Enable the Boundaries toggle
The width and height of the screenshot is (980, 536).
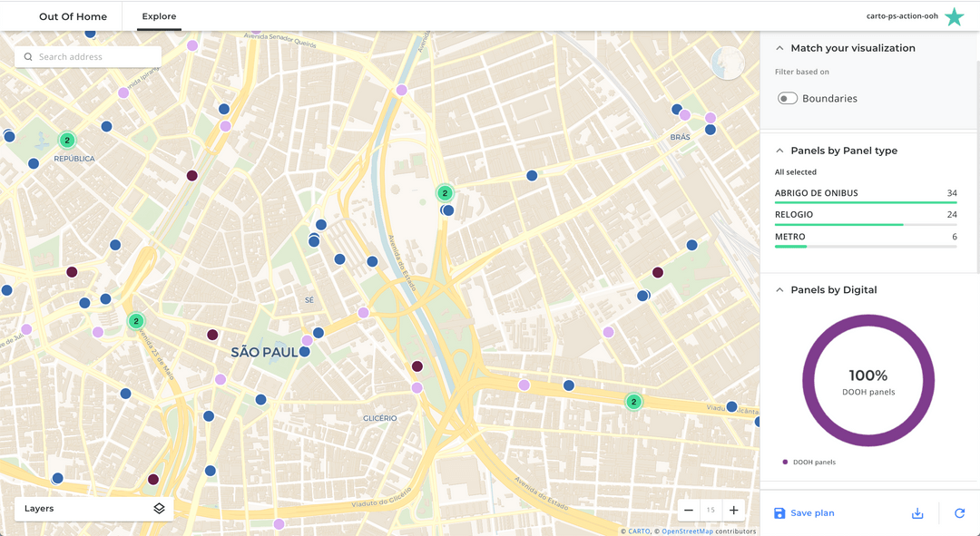[x=788, y=98]
